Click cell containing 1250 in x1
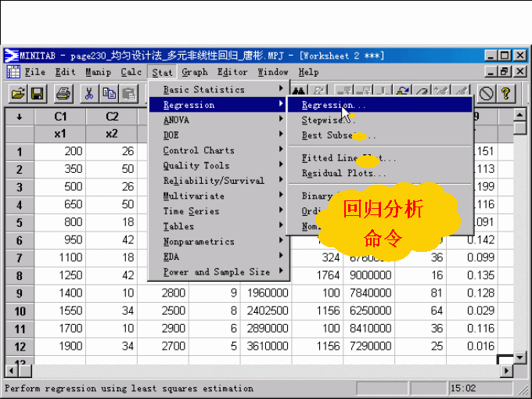This screenshot has width=532, height=399. point(61,275)
